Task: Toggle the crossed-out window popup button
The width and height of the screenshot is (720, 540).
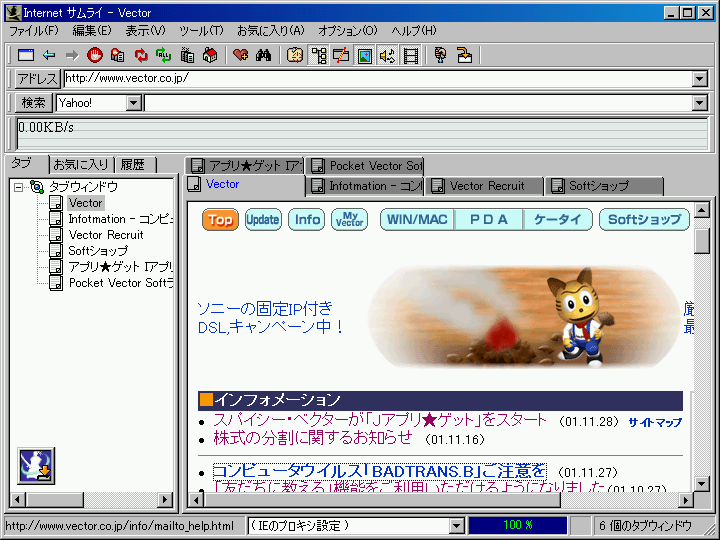Action: 341,56
